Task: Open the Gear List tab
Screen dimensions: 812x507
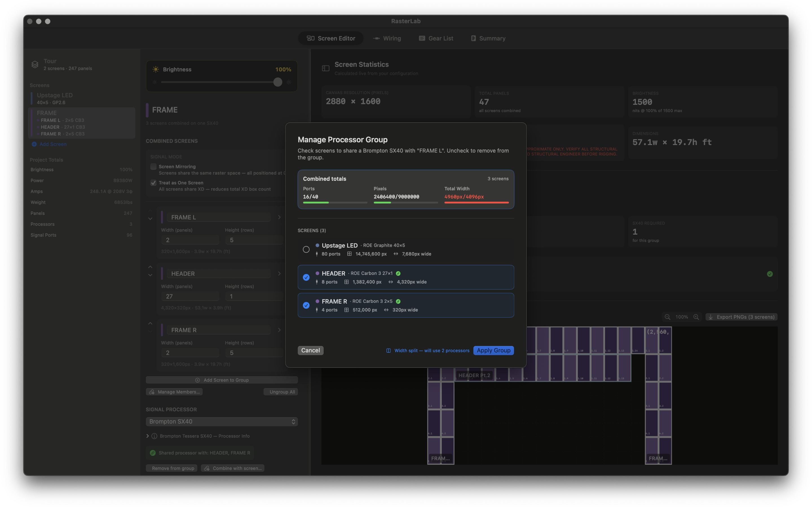Action: click(436, 38)
